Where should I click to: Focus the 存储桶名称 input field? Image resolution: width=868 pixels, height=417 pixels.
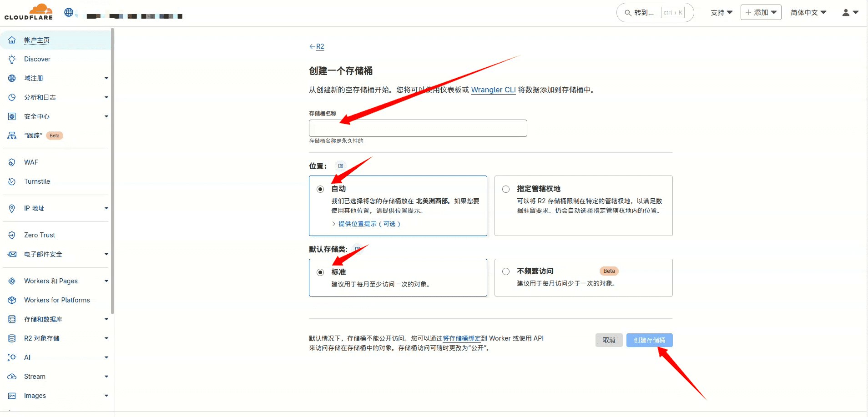click(418, 128)
